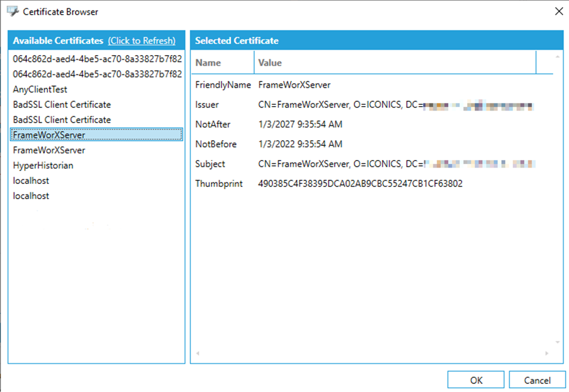Click the Thumbprint property label

[x=219, y=183]
